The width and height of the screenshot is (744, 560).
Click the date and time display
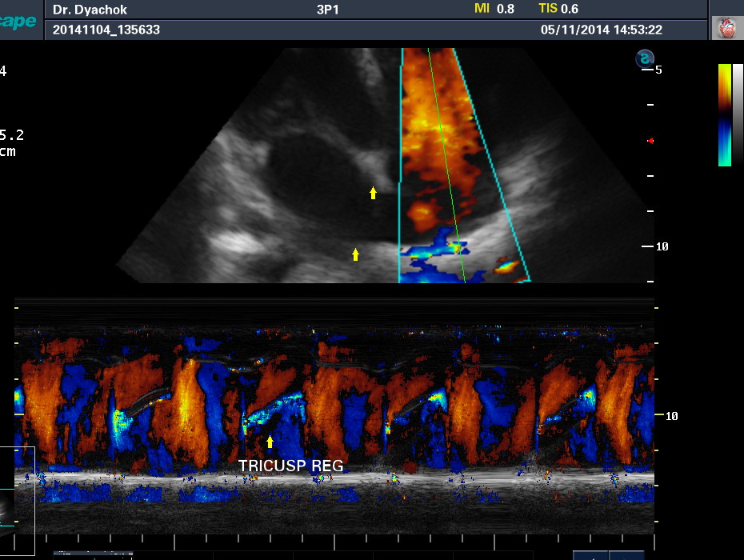tap(601, 30)
